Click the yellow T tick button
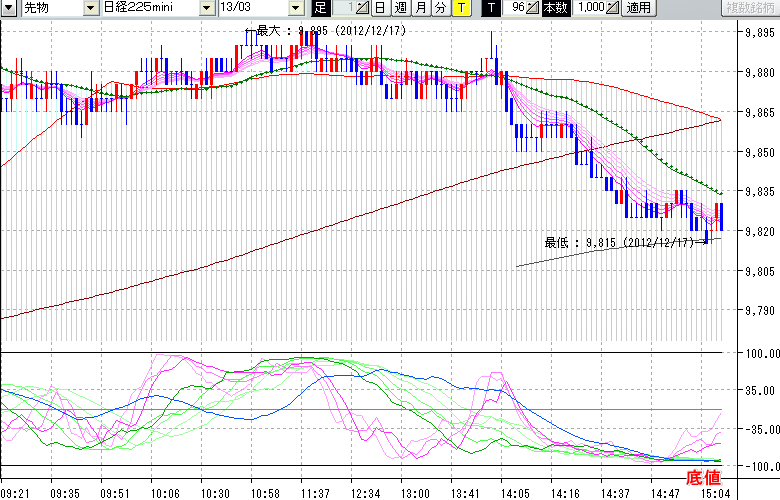Screen dimensions: 780x500 point(461,8)
